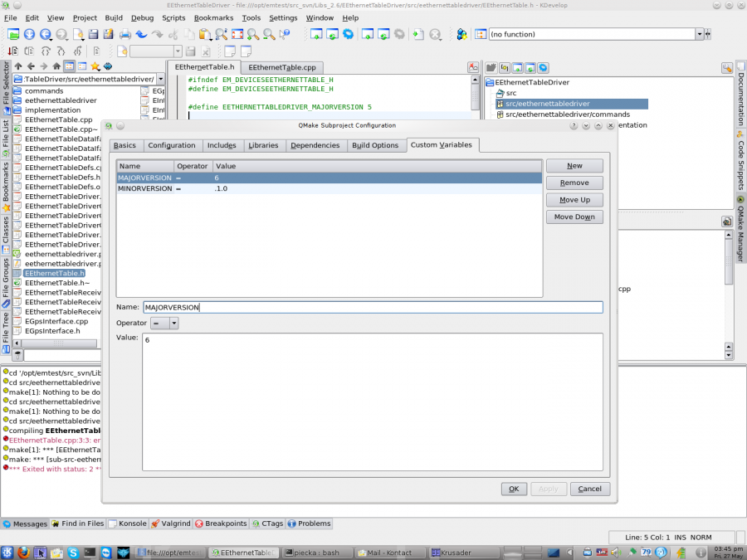
Task: Click the Build project toolbar icon
Action: [x=316, y=34]
